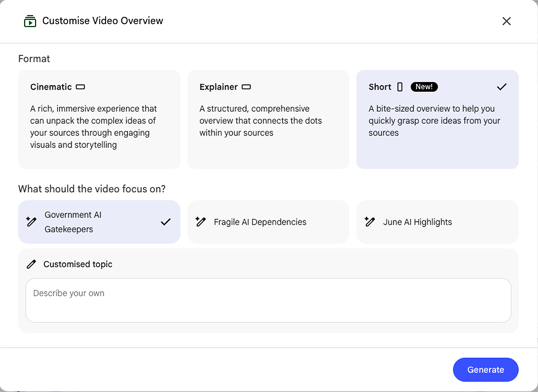Pick the Government AI Gatekeepers focus
Screen dimensions: 538x392
[x=99, y=222]
